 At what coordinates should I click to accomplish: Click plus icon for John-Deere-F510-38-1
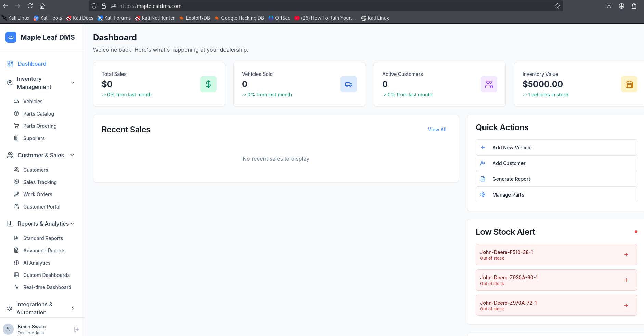[x=626, y=255]
